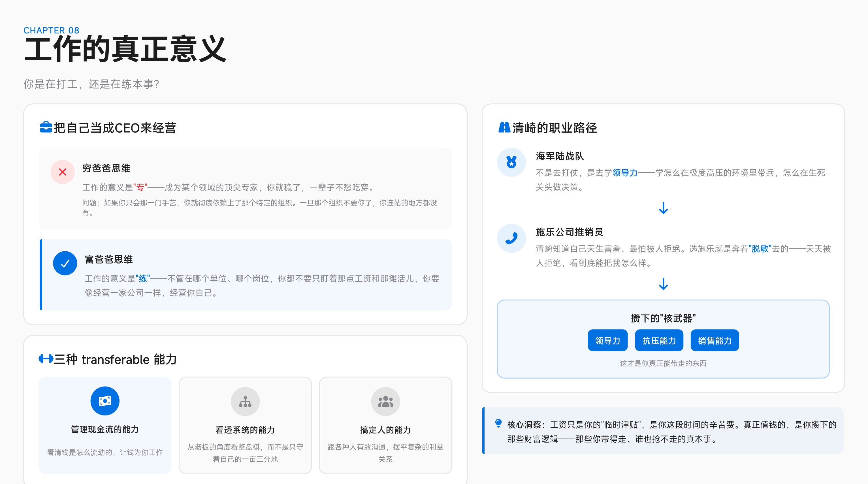Click the blue 领导力 highlighted link text
This screenshot has width=868, height=484.
(625, 173)
